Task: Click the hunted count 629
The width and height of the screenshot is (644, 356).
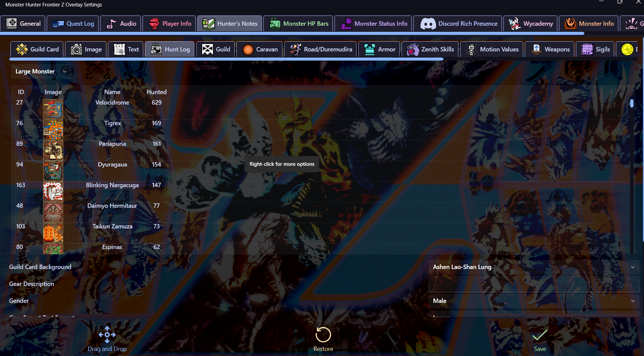Action: click(156, 103)
